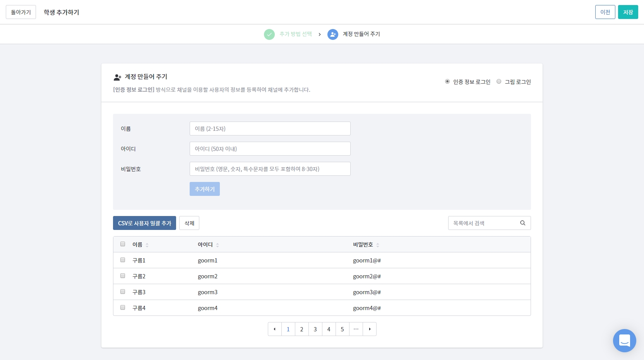The height and width of the screenshot is (360, 644).
Task: Click the 비밀번호 input field
Action: [x=270, y=169]
